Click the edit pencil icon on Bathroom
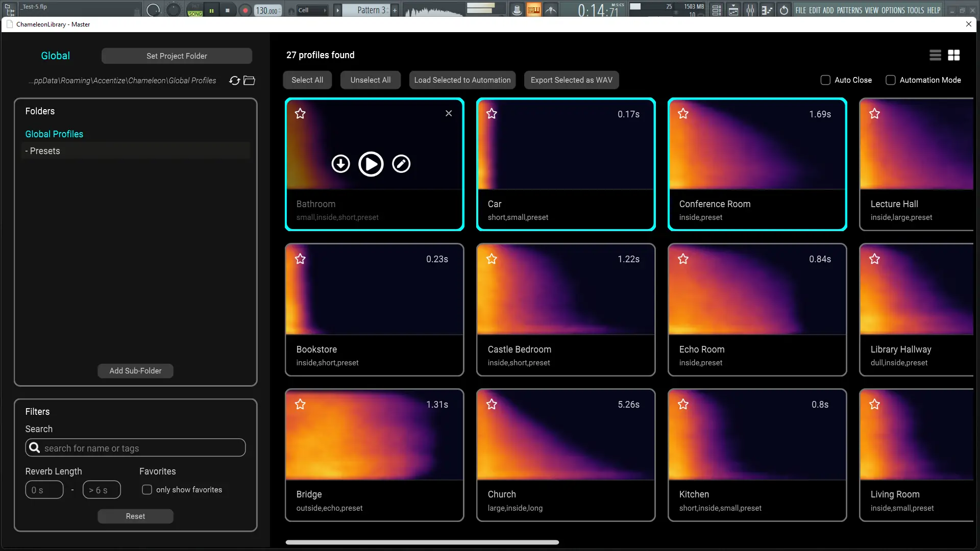Image resolution: width=980 pixels, height=551 pixels. (401, 164)
